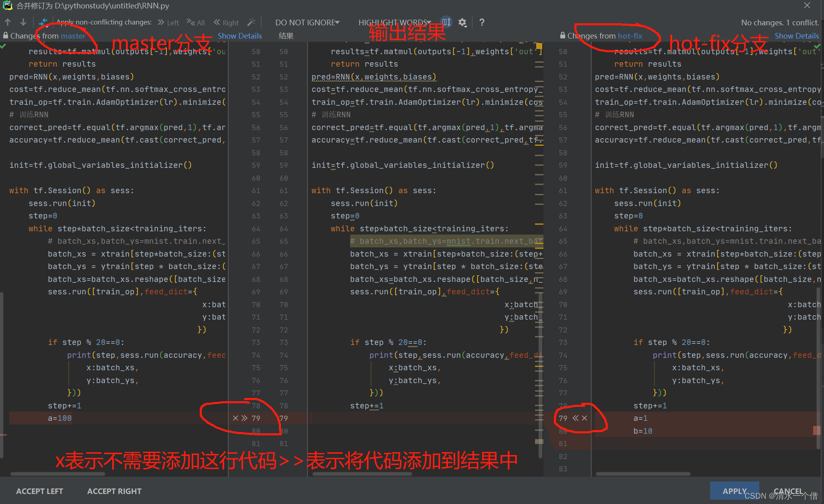Show Details for master changes

click(x=240, y=36)
